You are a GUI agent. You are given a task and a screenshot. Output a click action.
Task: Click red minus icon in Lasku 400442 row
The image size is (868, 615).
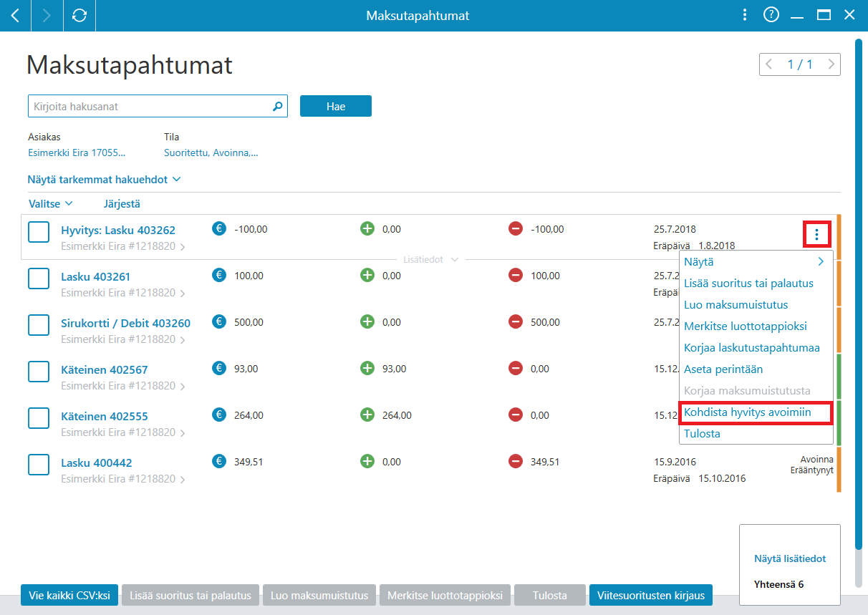click(x=515, y=462)
